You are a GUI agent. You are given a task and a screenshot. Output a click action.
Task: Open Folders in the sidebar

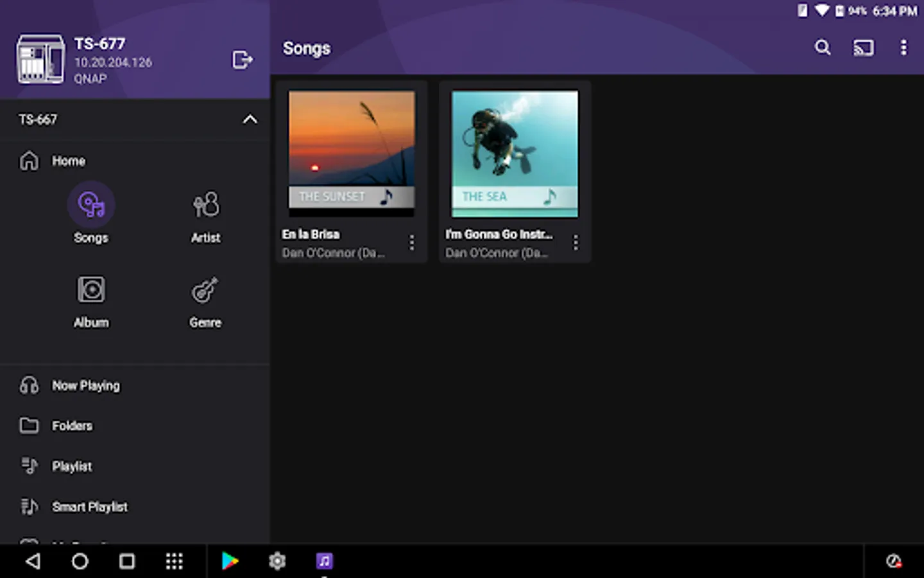(72, 426)
